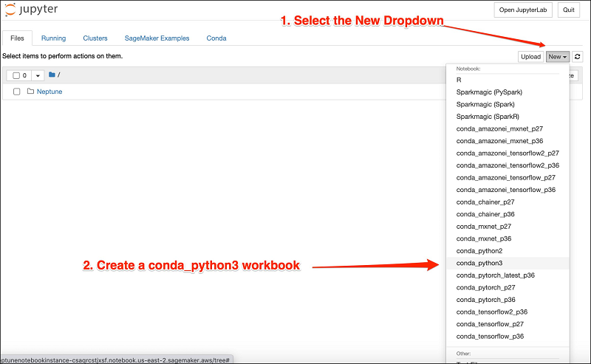
Task: Select Sparkmagic (SparkR) kernel
Action: (508, 117)
